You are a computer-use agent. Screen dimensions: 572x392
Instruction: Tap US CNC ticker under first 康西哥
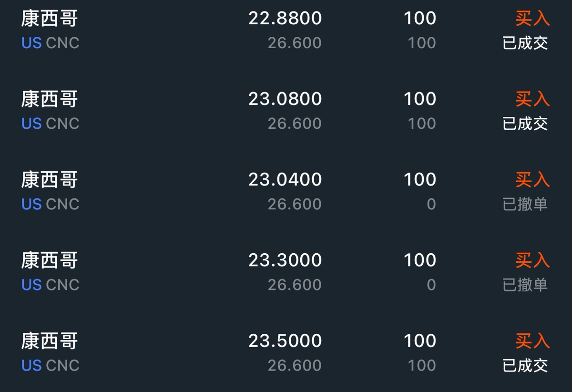click(50, 43)
